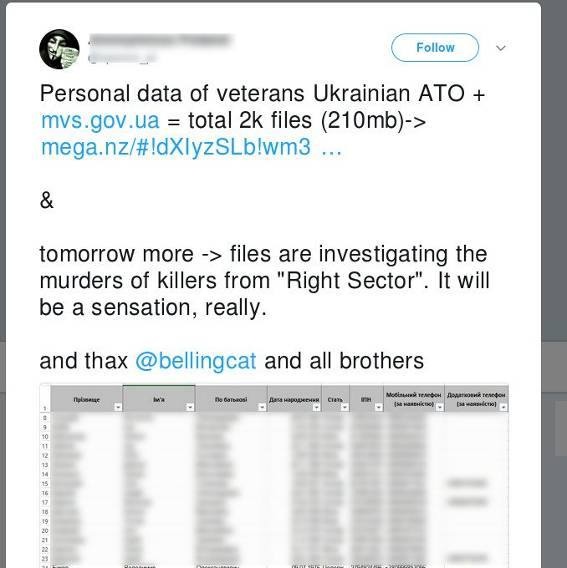Click the Follow button
Image resolution: width=567 pixels, height=568 pixels.
pos(435,47)
